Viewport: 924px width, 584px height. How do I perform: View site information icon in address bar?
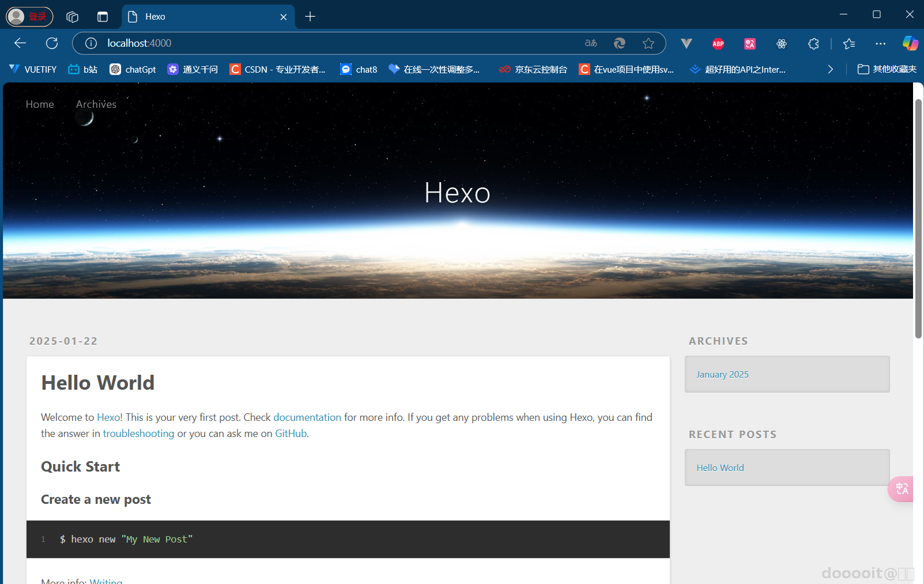91,43
